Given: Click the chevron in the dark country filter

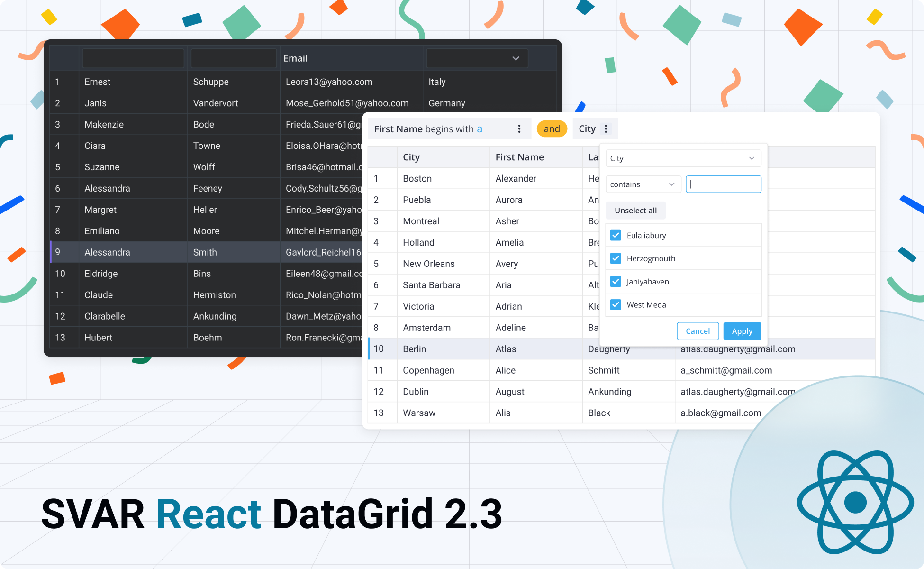Looking at the screenshot, I should (x=516, y=58).
